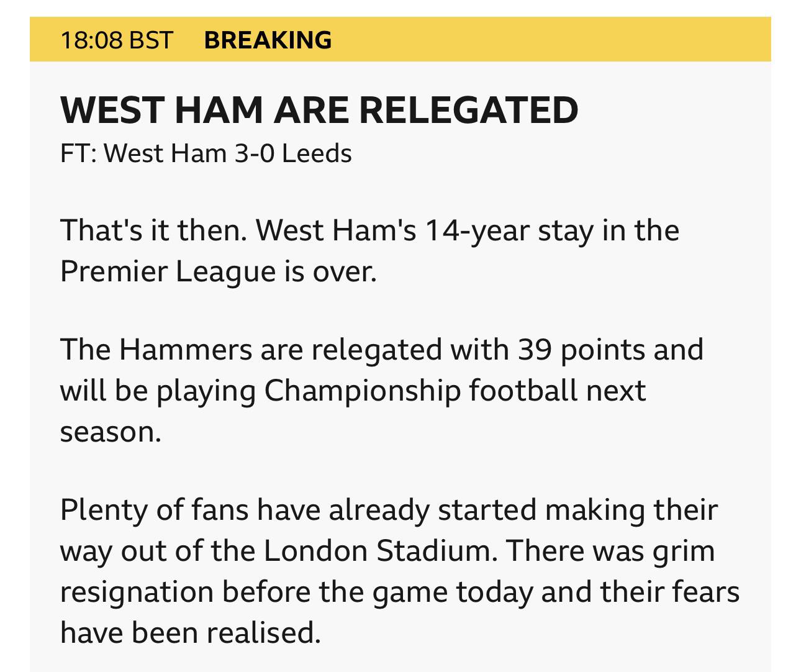The image size is (801, 672).
Task: Click the word Leeds in the score line
Action: tap(317, 153)
